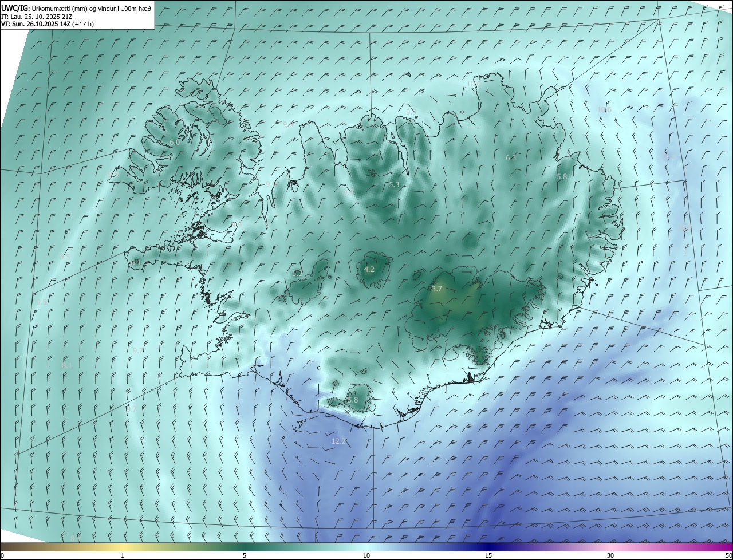Click the 12.2 value off the south coast
Image resolution: width=733 pixels, height=560 pixels.
click(339, 441)
